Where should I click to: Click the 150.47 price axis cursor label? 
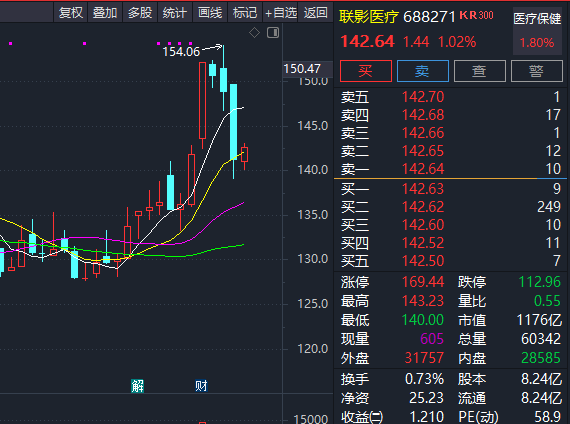coord(302,69)
